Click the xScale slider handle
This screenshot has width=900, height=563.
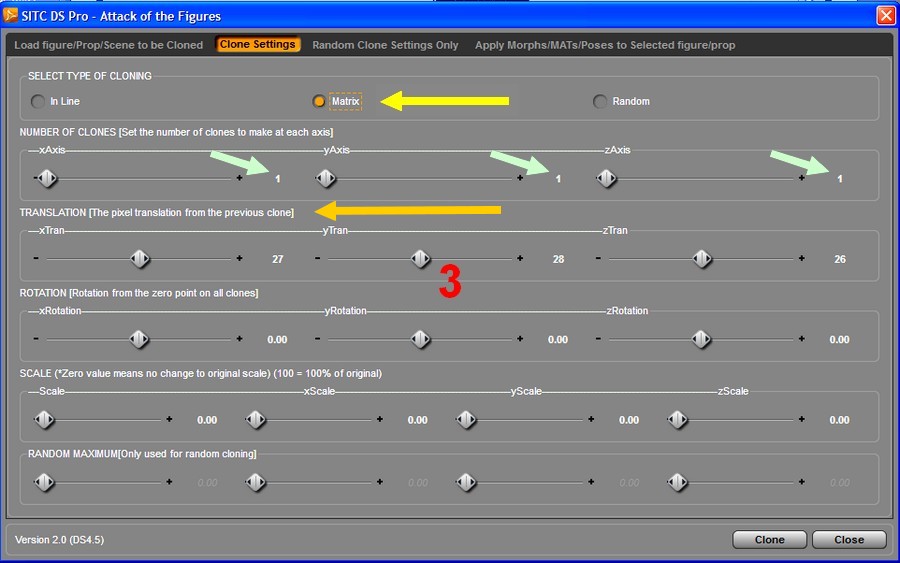click(255, 420)
